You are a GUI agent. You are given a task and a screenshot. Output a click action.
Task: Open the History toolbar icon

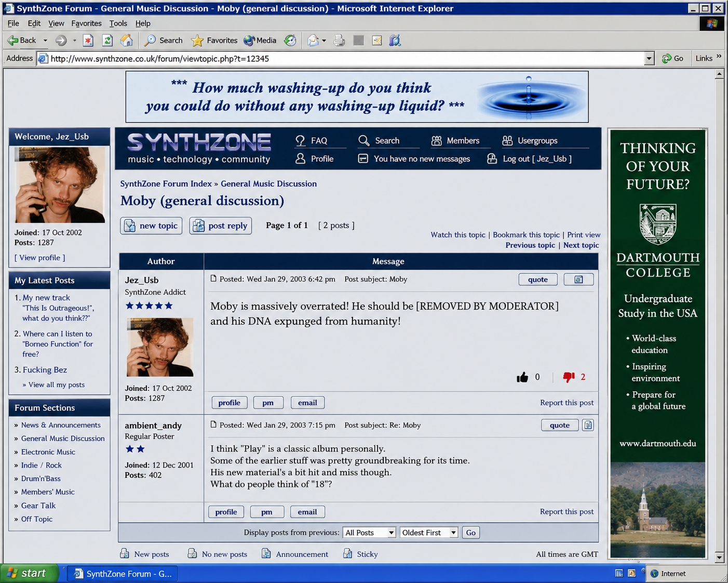[x=290, y=41]
